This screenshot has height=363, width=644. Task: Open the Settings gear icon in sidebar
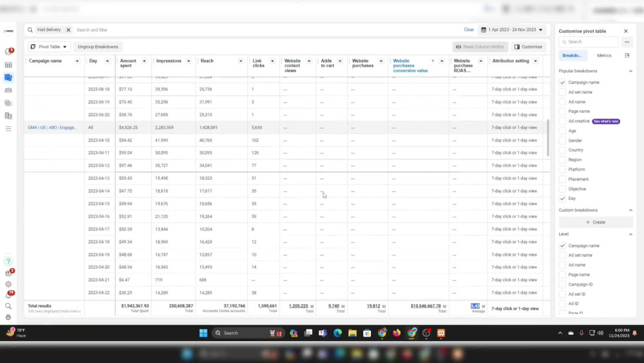[x=8, y=284]
